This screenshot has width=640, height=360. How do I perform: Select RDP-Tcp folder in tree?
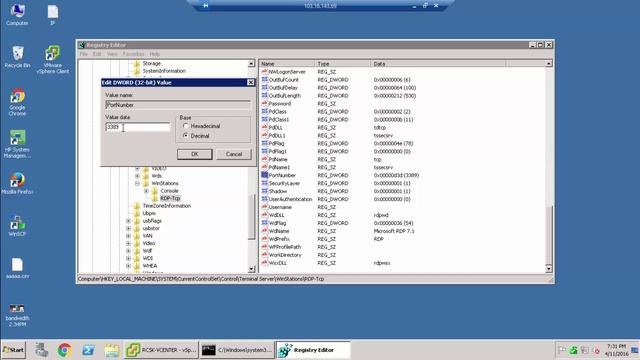pos(170,198)
